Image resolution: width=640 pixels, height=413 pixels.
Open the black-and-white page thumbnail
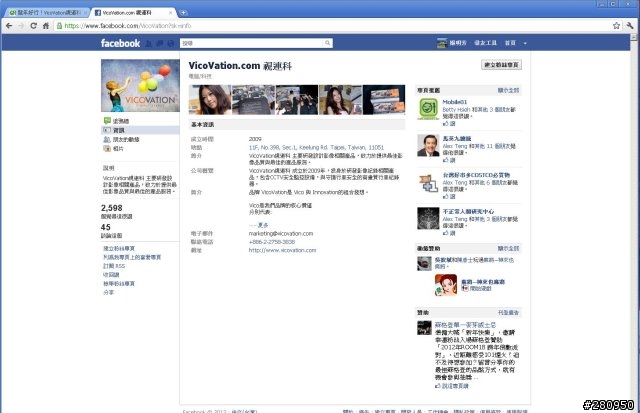[x=428, y=218]
